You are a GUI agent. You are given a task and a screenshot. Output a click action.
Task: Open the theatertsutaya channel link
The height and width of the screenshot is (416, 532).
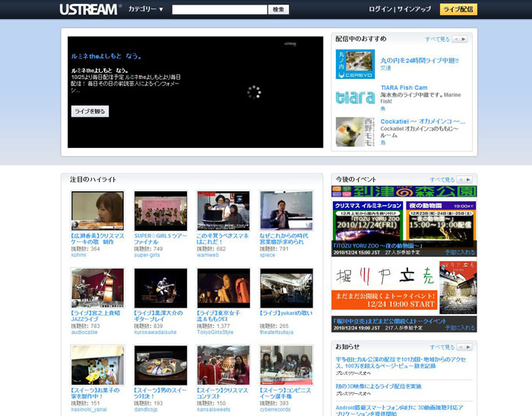point(276,332)
